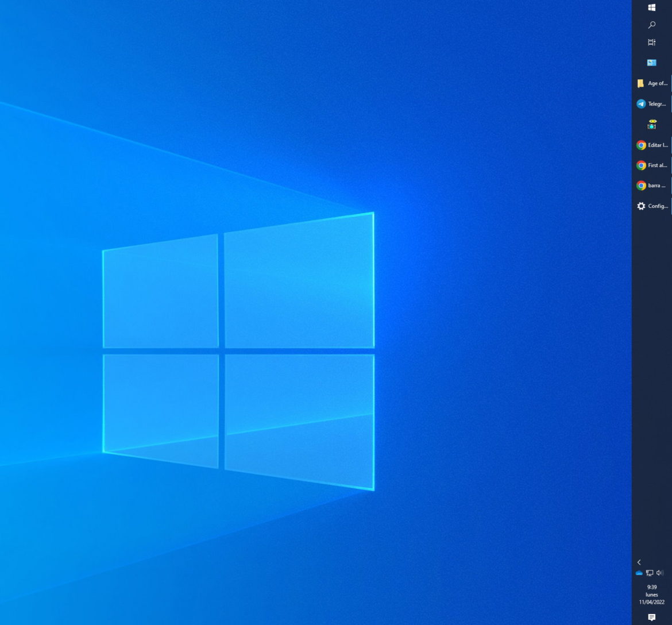Switch to Chrome window 'Editar l...'
Screen dimensions: 672x625
coord(651,145)
